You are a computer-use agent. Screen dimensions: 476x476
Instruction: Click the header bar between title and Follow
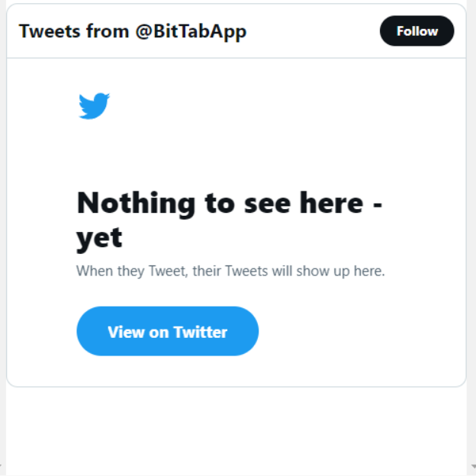313,31
